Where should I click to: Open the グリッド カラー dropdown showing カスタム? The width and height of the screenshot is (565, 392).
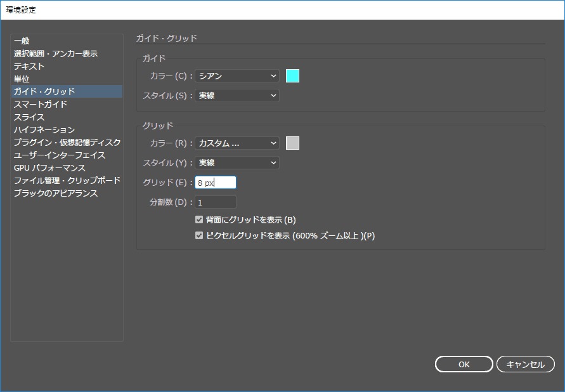point(237,143)
